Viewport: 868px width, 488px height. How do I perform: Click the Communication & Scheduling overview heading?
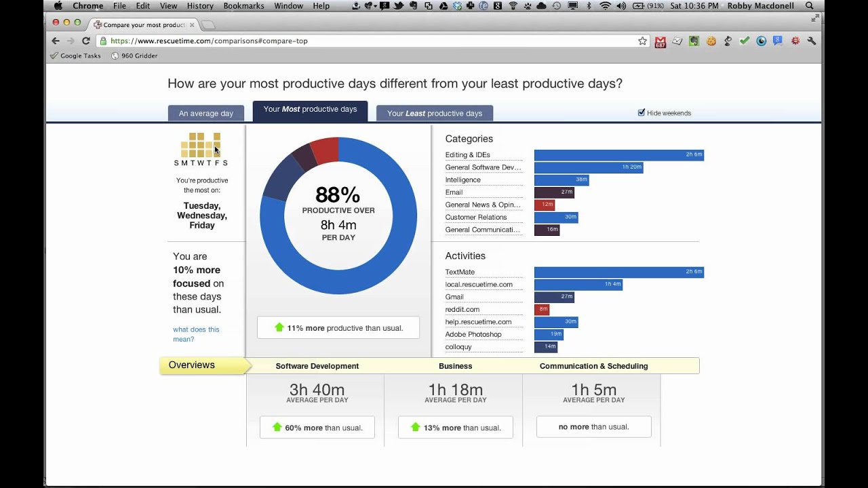coord(593,366)
